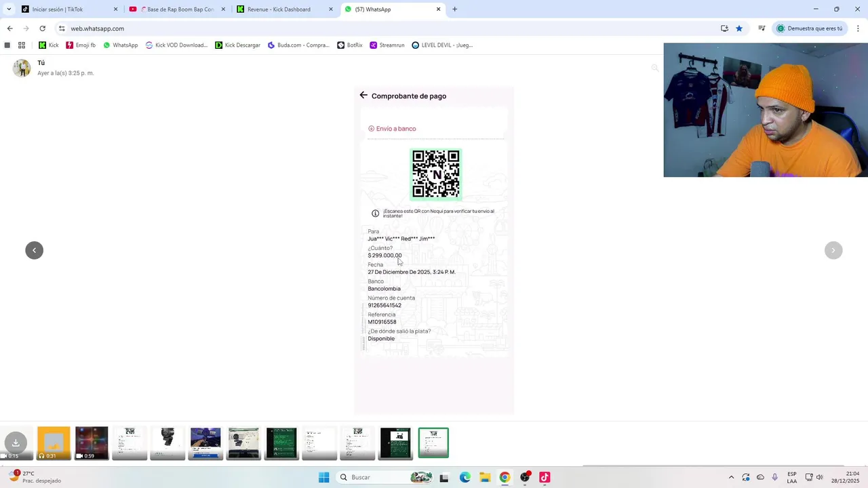Open Google Chrome taskbar icon
Screen dimensions: 868x488
[505, 477]
